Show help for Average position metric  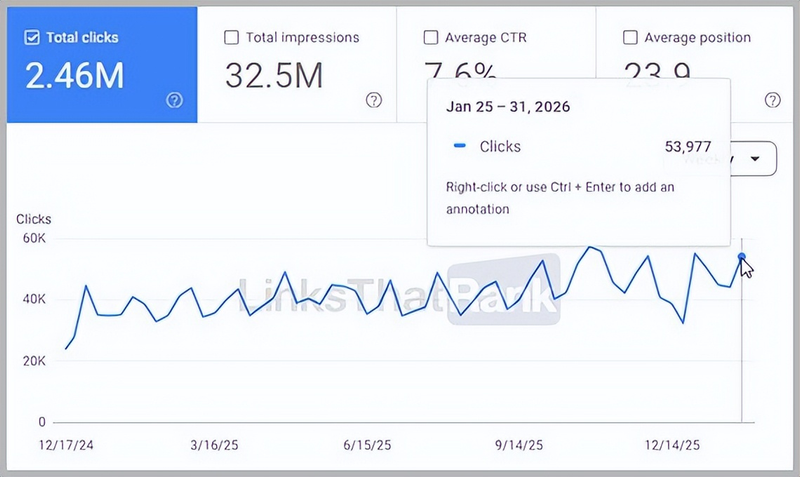tap(772, 100)
